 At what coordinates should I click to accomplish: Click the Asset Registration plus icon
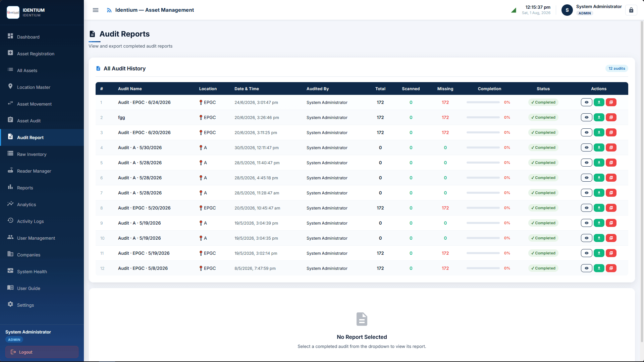pyautogui.click(x=10, y=53)
